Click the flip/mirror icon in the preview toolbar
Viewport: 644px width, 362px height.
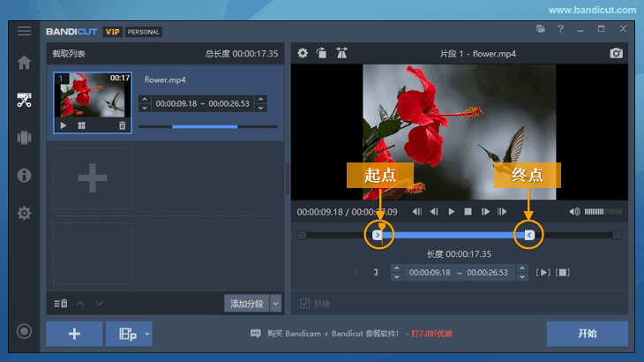[341, 53]
